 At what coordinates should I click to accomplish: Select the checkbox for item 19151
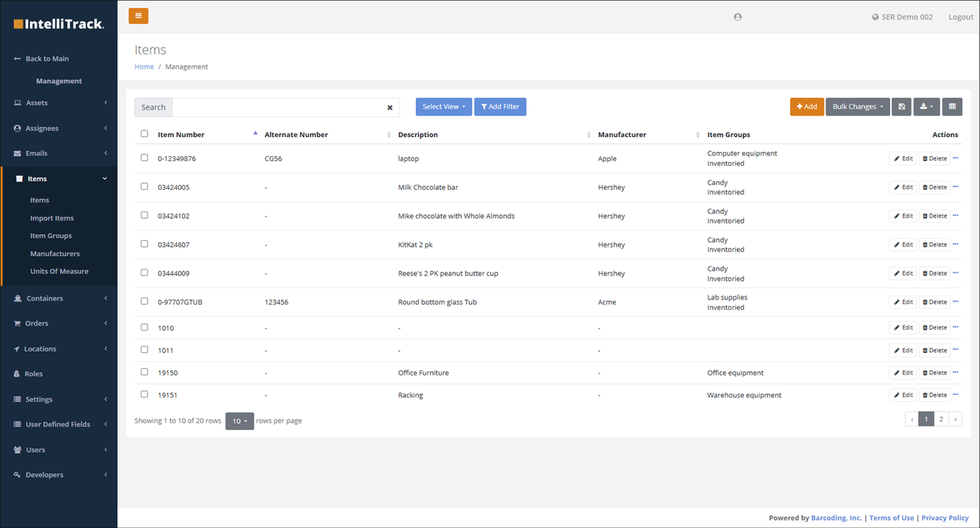click(x=144, y=394)
